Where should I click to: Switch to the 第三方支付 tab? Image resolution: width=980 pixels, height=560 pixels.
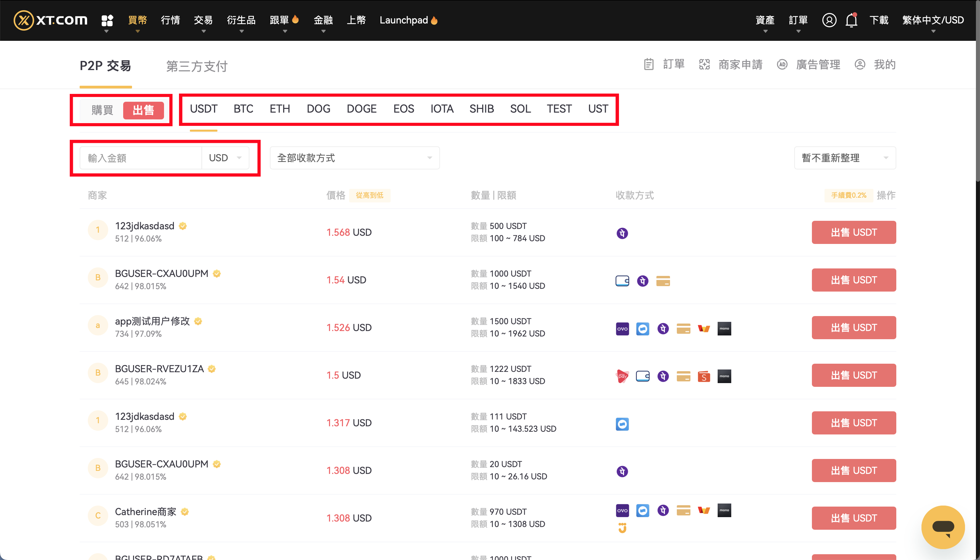click(197, 66)
